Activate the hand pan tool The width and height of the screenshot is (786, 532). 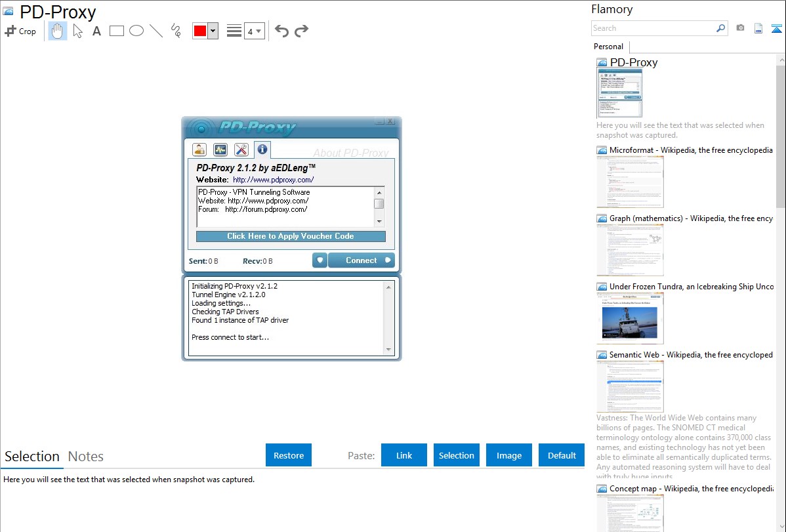57,31
